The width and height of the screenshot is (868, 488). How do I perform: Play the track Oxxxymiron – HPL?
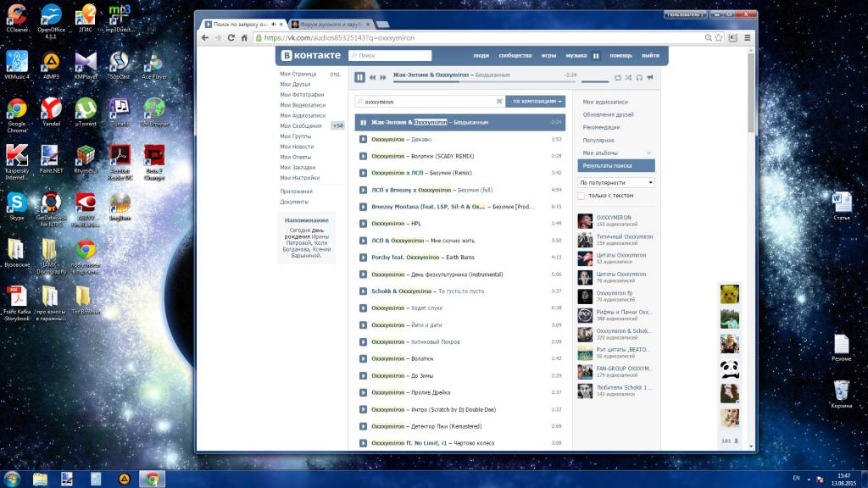tap(363, 224)
